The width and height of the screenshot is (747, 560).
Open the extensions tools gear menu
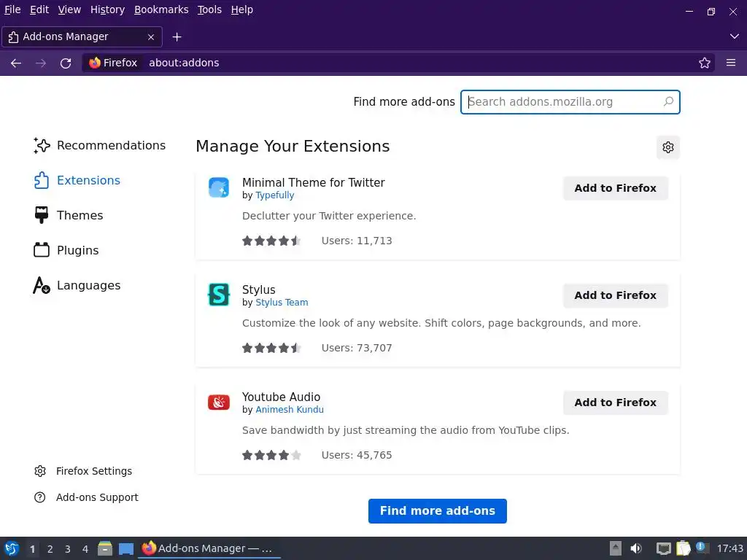(x=668, y=147)
